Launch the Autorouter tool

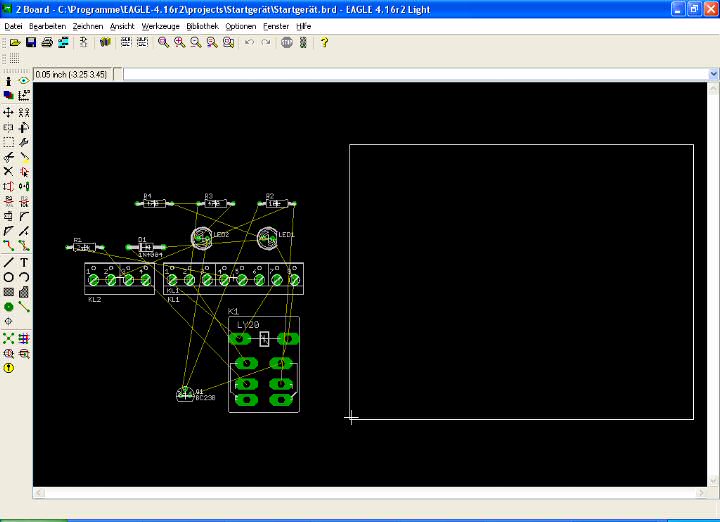(x=24, y=338)
